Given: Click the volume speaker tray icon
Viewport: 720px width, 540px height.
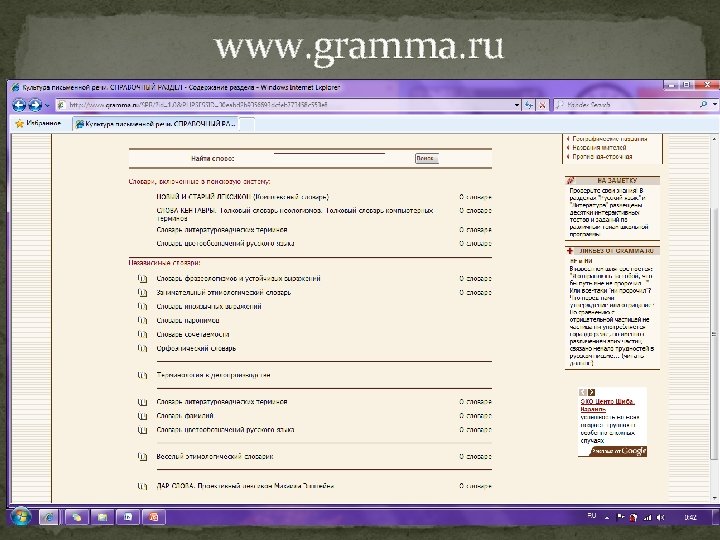Looking at the screenshot, I should [660, 518].
